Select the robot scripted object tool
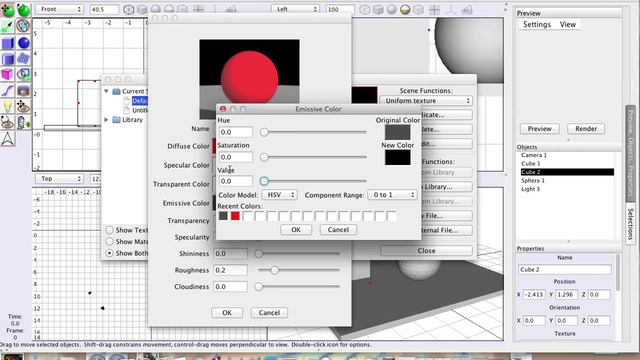Image resolution: width=640 pixels, height=360 pixels. point(23,122)
